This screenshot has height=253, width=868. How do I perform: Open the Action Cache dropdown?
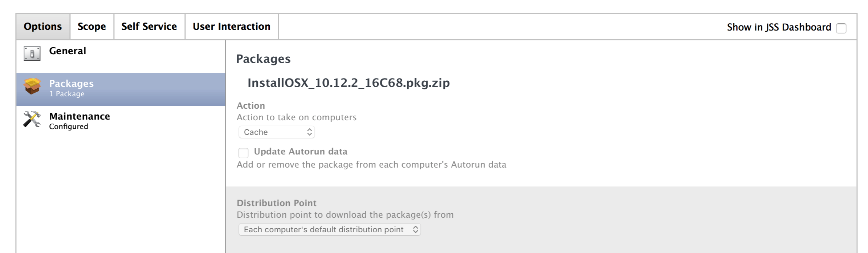click(277, 132)
